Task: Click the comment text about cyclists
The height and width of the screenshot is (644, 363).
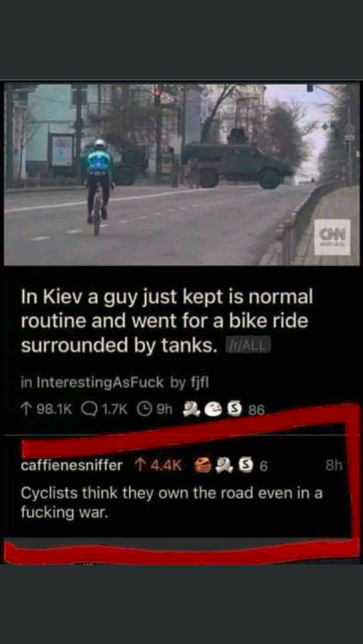Action: pyautogui.click(x=171, y=502)
